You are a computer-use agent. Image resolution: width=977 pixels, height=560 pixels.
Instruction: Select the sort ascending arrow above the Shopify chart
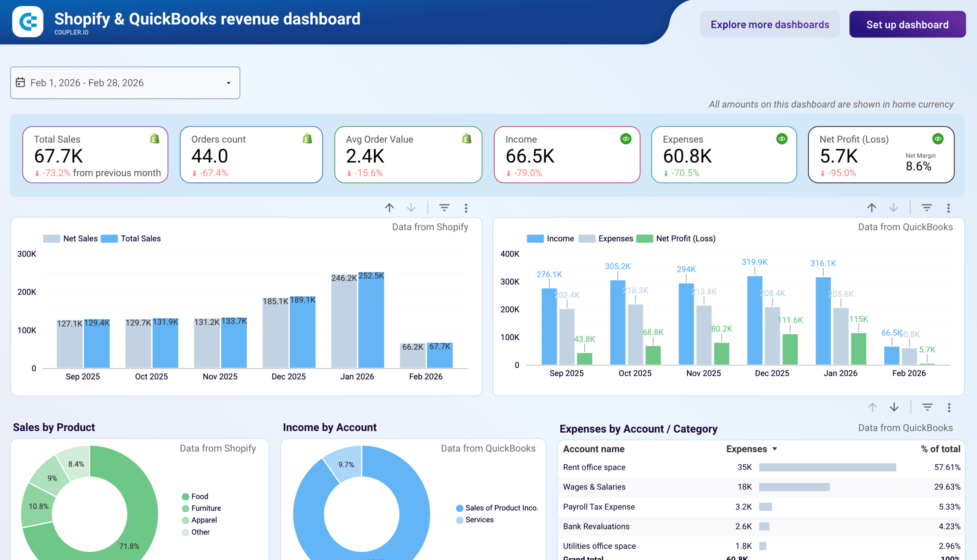(x=389, y=208)
